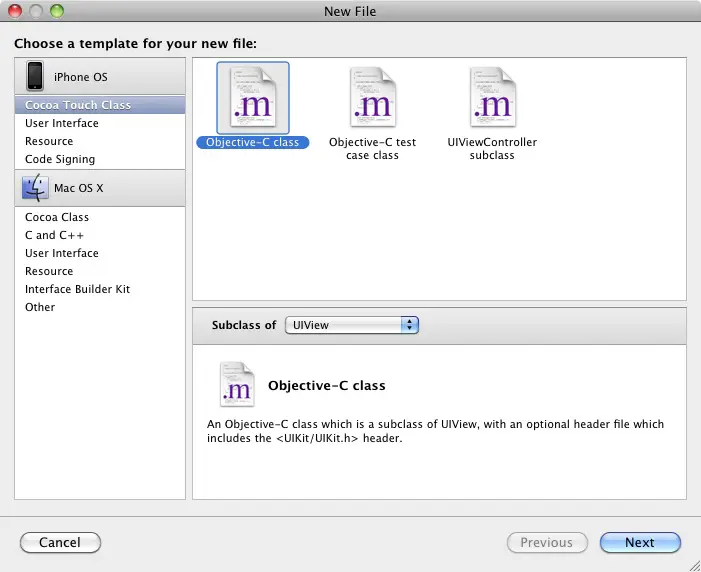The image size is (701, 572).
Task: Click the Cancel button
Action: click(x=60, y=542)
